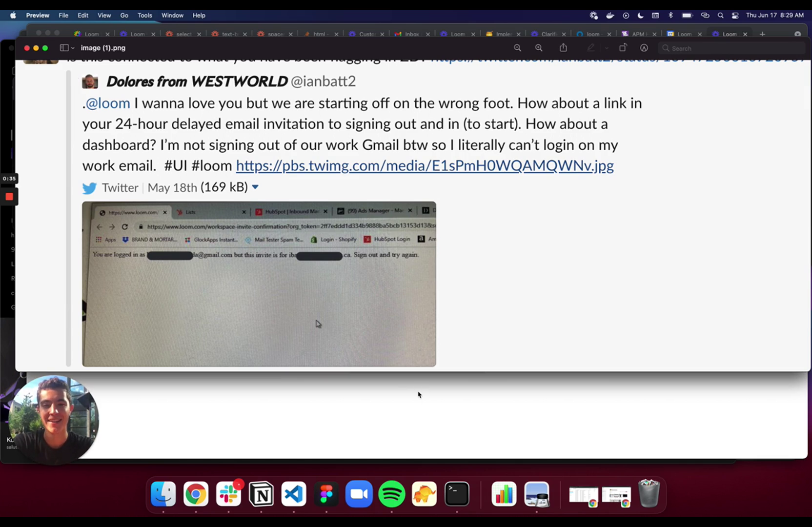The width and height of the screenshot is (812, 527).
Task: Click the Bluetooth icon in the menu bar
Action: [670, 15]
